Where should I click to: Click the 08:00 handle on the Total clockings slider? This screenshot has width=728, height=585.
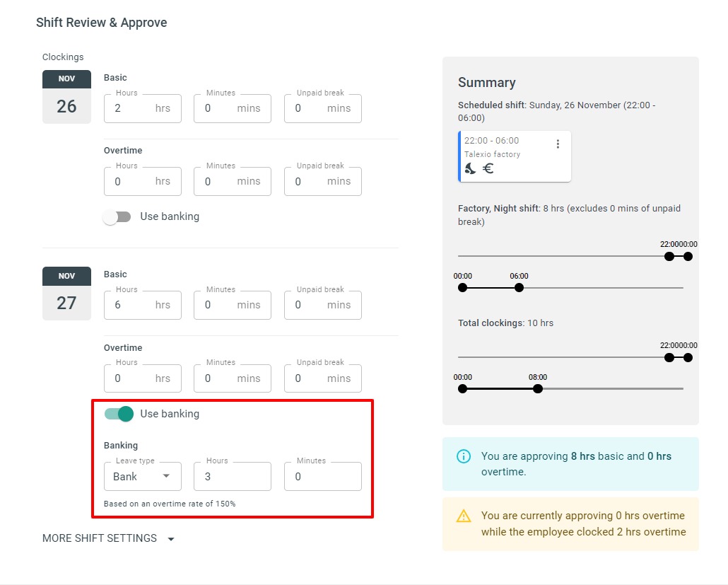pos(538,388)
